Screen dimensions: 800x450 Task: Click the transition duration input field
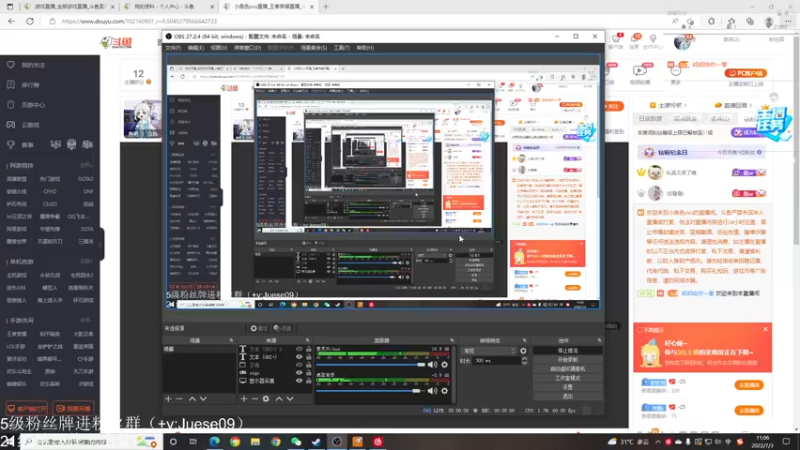coord(496,361)
